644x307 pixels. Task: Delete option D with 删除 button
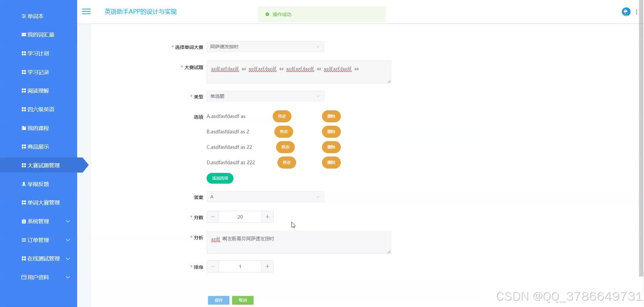[331, 163]
